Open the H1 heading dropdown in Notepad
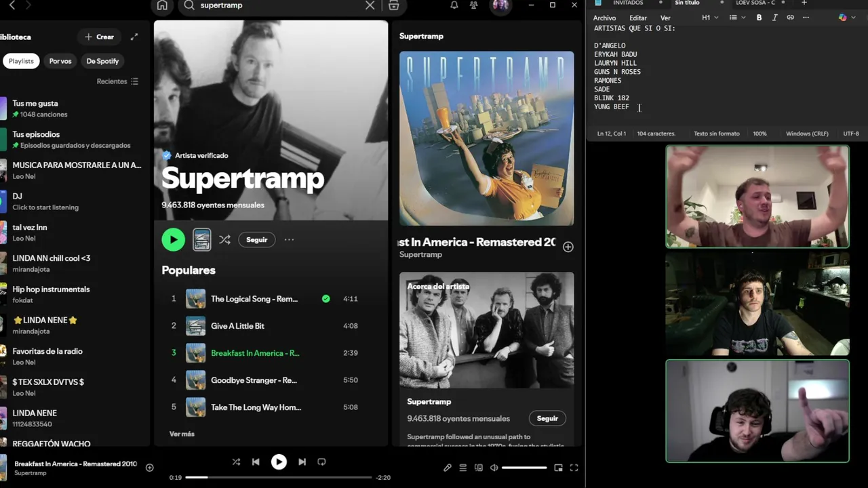868x488 pixels. (710, 18)
